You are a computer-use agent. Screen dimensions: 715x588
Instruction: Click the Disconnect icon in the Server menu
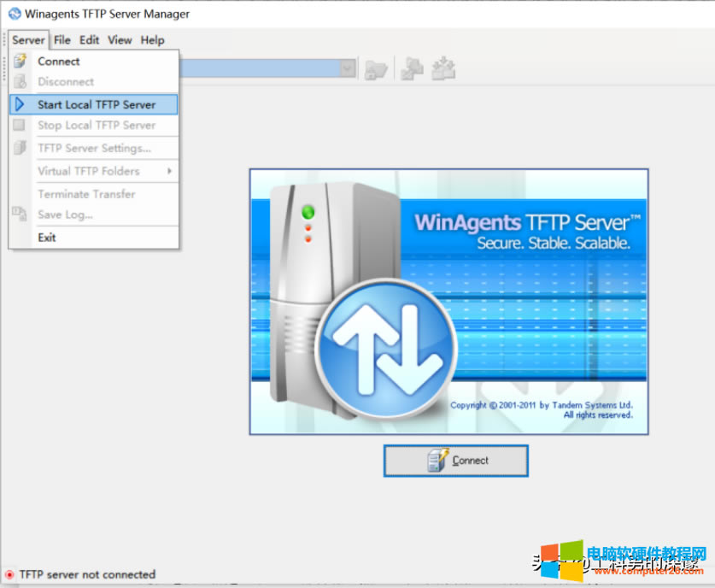(19, 81)
